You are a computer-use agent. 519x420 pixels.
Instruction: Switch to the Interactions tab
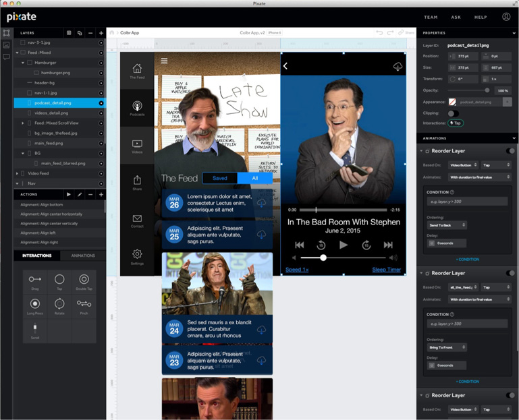(x=36, y=256)
